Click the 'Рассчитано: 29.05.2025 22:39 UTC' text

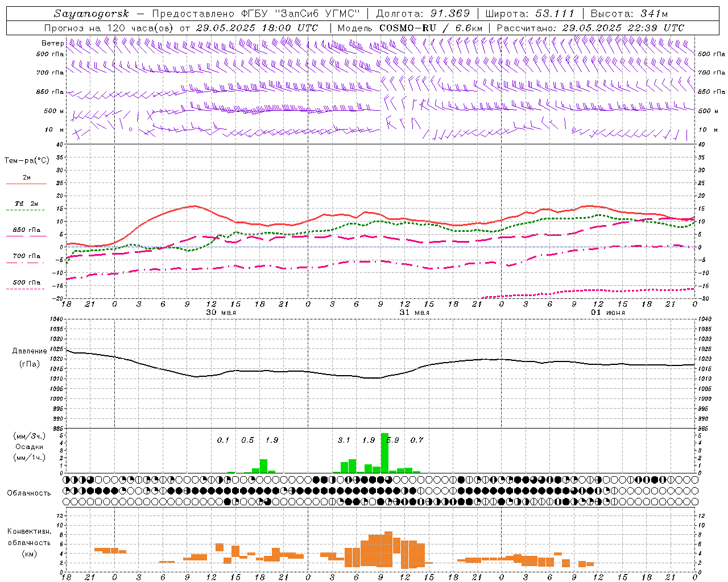pos(590,28)
